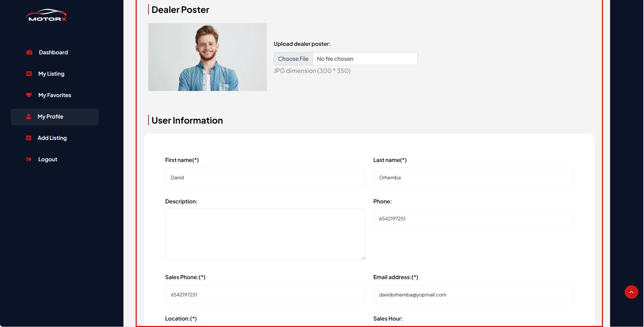Click the red scroll-to-top arrow button
This screenshot has height=327, width=644.
pyautogui.click(x=631, y=292)
